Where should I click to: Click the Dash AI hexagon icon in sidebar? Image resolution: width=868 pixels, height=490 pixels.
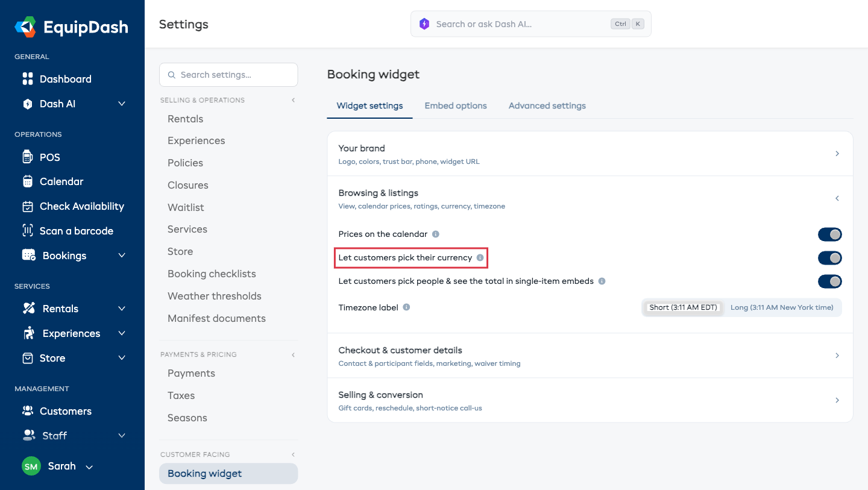click(28, 104)
